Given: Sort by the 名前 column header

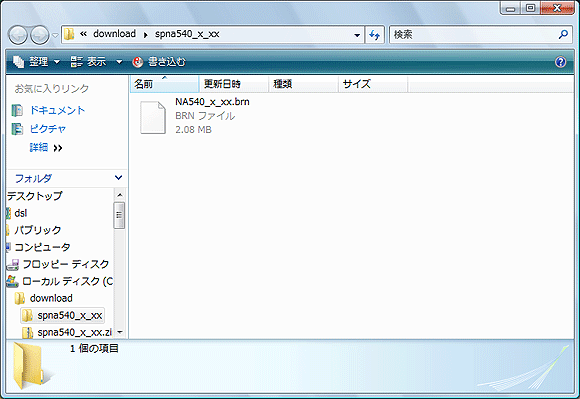Looking at the screenshot, I should (x=164, y=84).
